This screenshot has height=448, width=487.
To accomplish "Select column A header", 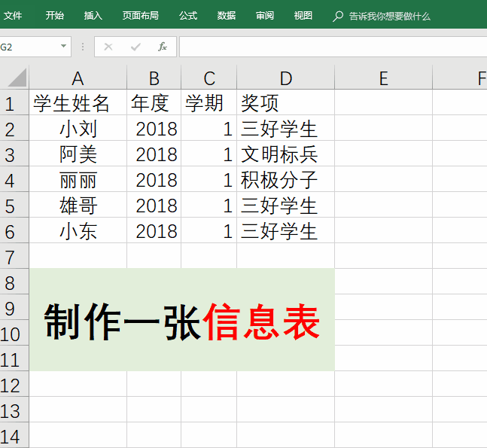I will click(x=78, y=78).
